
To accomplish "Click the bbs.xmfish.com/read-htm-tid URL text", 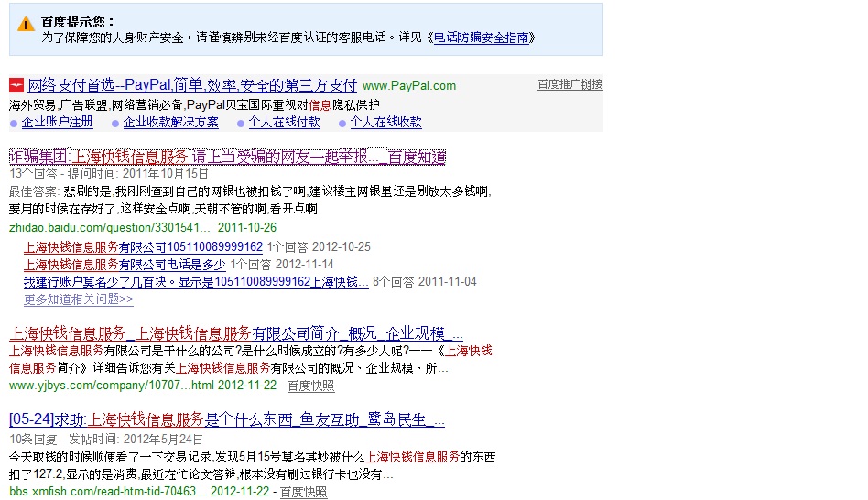I will (108, 492).
